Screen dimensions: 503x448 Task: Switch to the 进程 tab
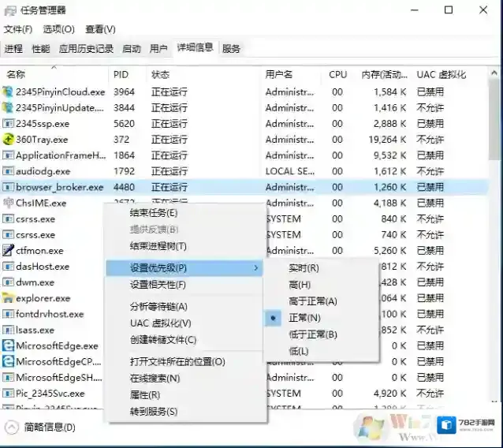(x=13, y=49)
